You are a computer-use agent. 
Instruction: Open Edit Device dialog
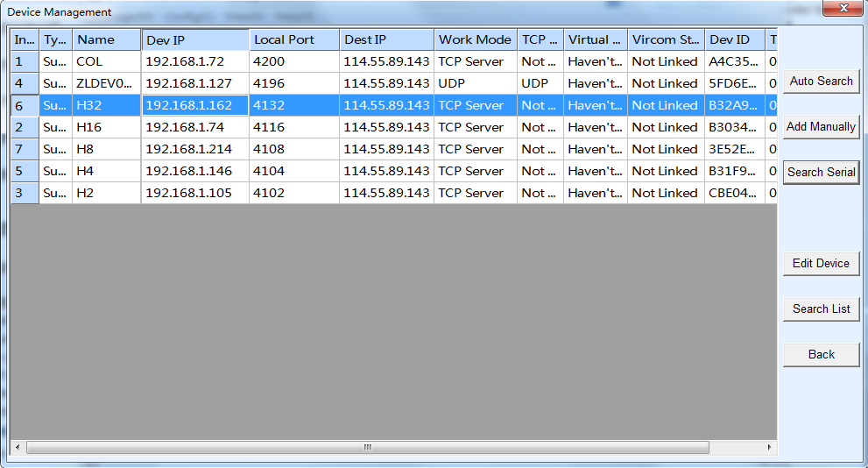coord(821,264)
